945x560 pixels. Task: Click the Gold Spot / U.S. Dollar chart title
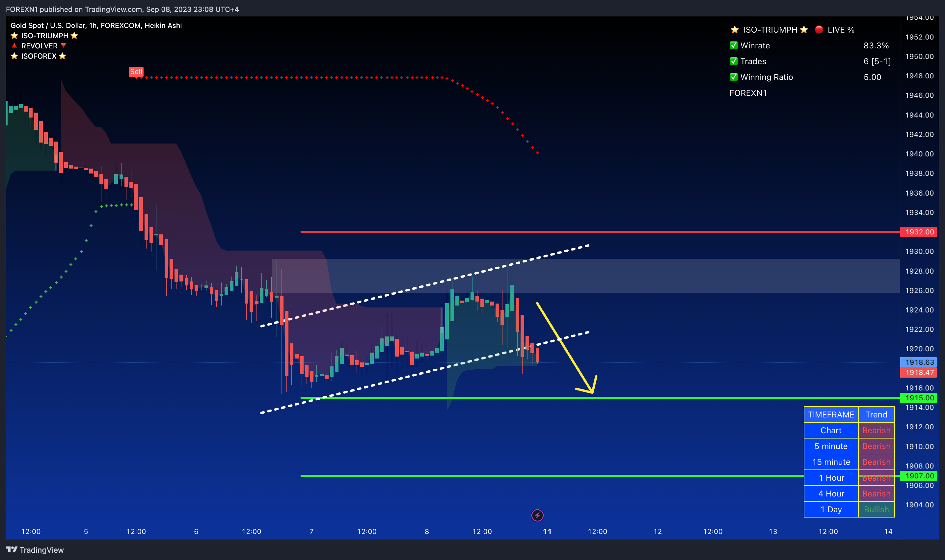96,25
